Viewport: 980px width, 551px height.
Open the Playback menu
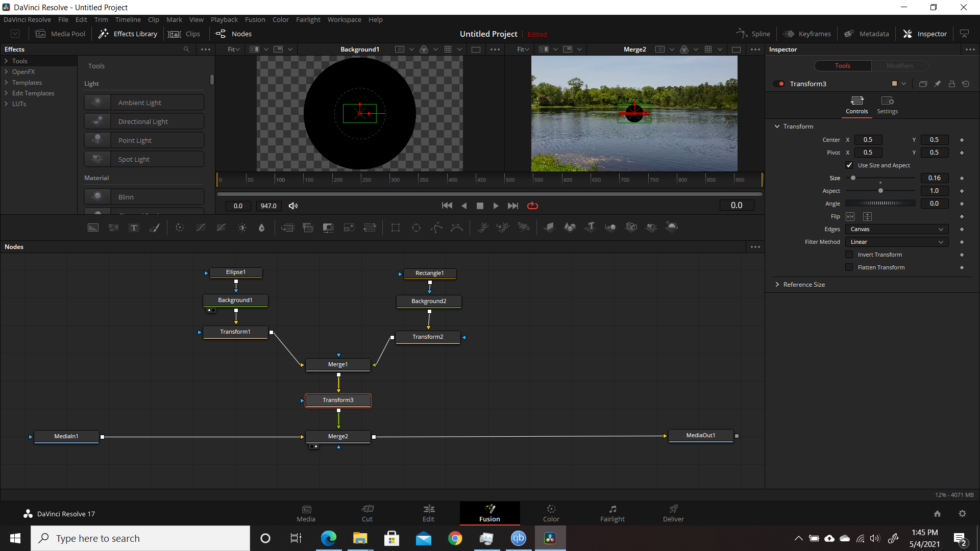click(224, 19)
